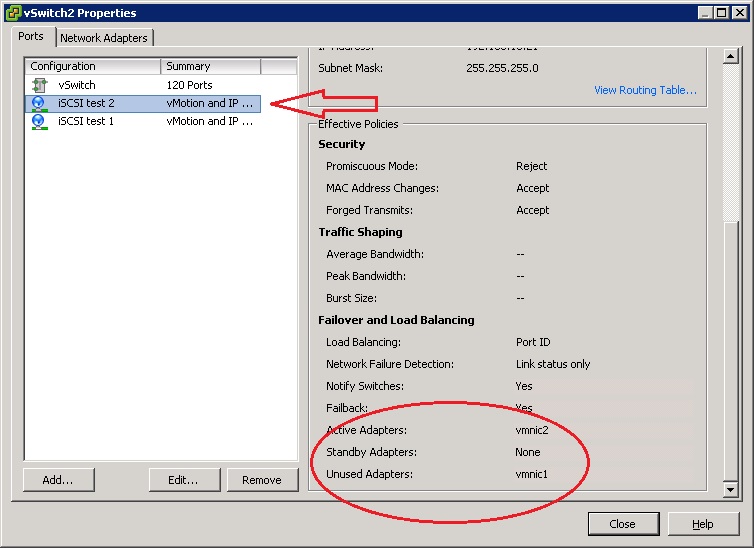Sort by the Configuration column header
The width and height of the screenshot is (754, 548).
click(92, 66)
